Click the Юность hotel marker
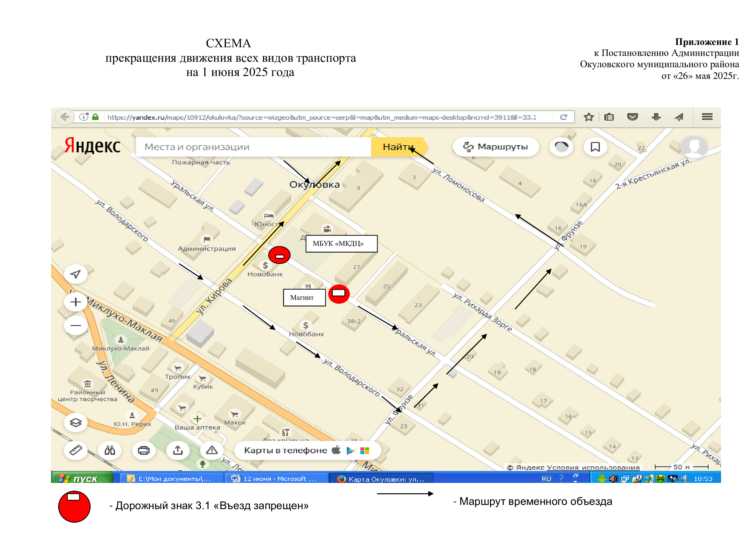Viewport: 756px width, 535px height. click(x=269, y=216)
